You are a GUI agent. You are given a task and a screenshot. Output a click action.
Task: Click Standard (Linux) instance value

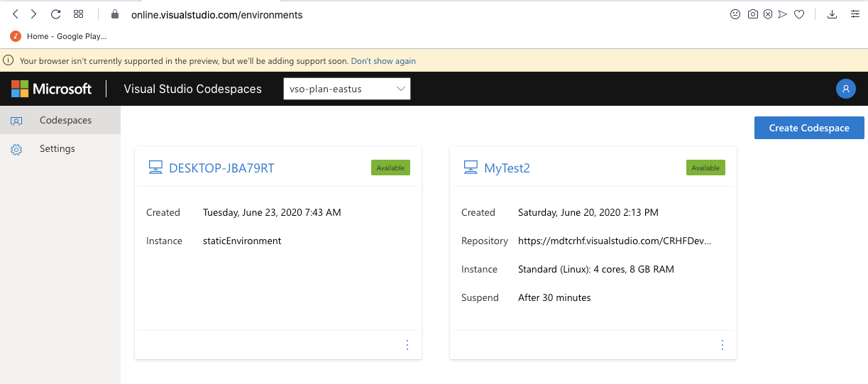point(596,269)
